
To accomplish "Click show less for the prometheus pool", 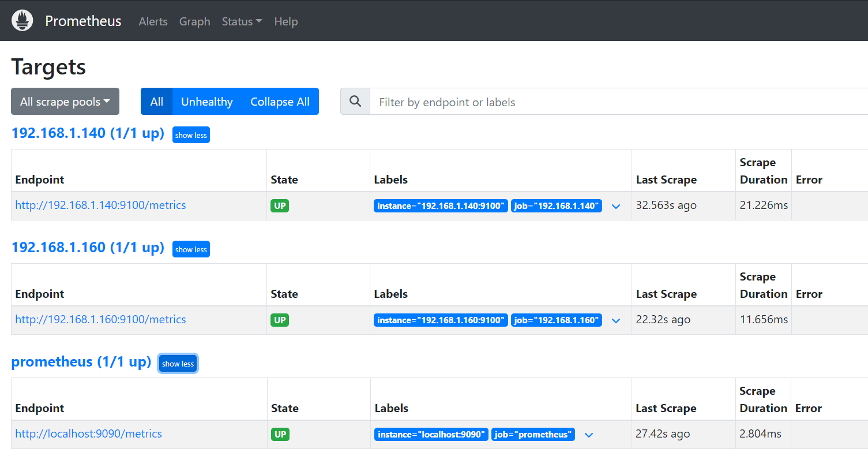I will pos(178,364).
